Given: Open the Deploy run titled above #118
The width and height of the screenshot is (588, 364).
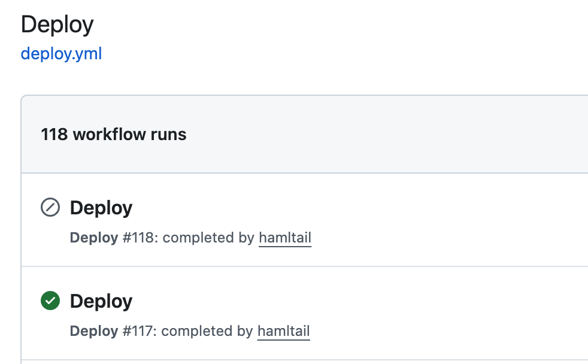Looking at the screenshot, I should coord(101,208).
